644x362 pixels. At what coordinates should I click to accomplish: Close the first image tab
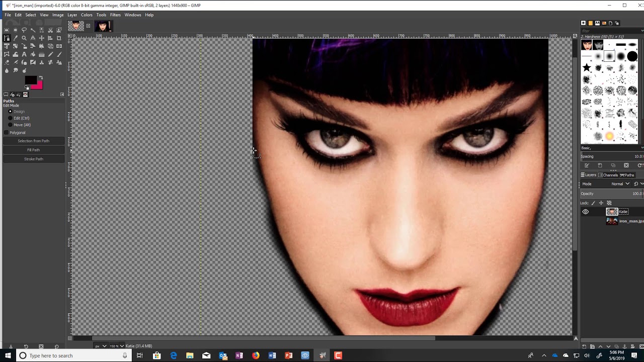pyautogui.click(x=88, y=26)
